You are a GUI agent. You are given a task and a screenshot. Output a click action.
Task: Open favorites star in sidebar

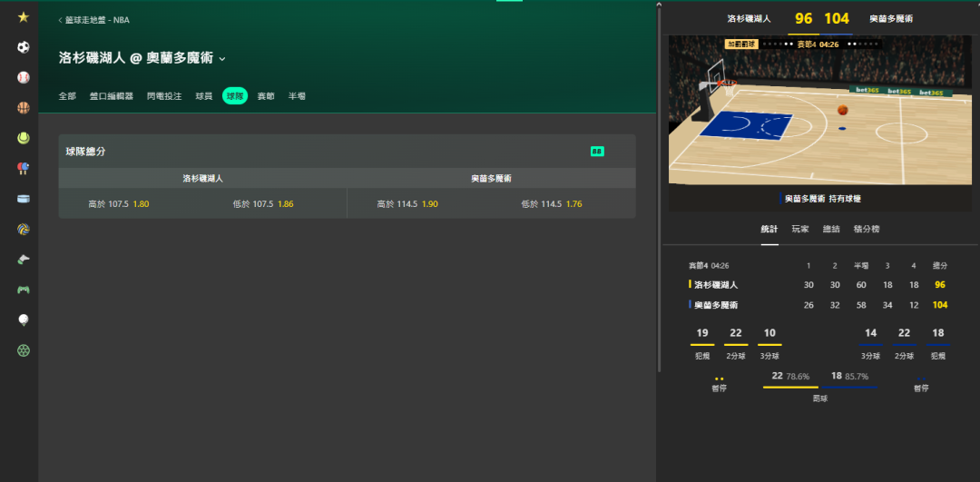point(23,17)
